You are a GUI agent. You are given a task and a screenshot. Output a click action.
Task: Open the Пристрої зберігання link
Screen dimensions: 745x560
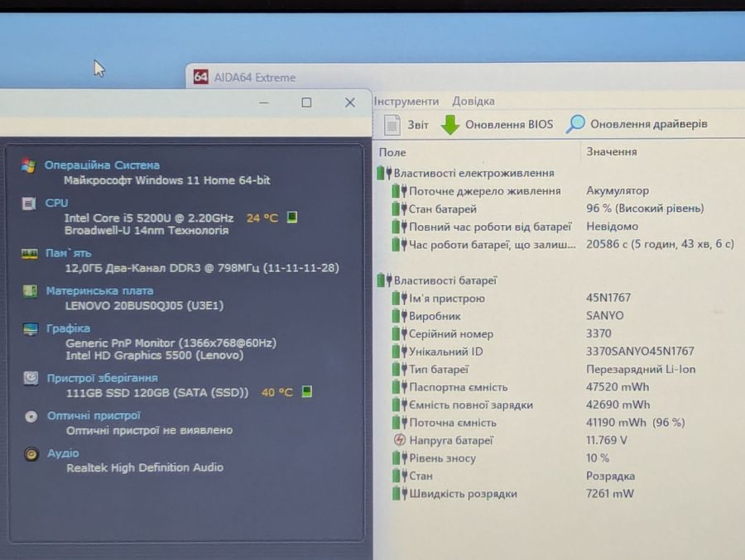pyautogui.click(x=102, y=378)
